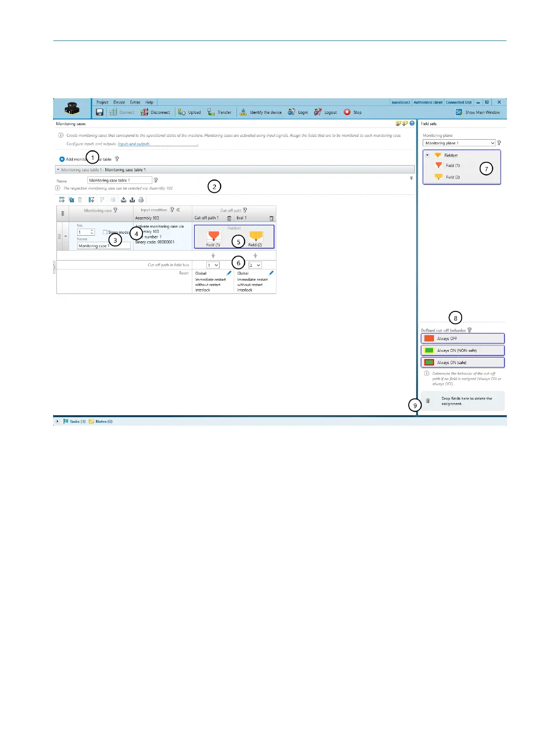Open the Notes (0) tab
Image resolution: width=560 pixels, height=745 pixels.
[x=101, y=421]
